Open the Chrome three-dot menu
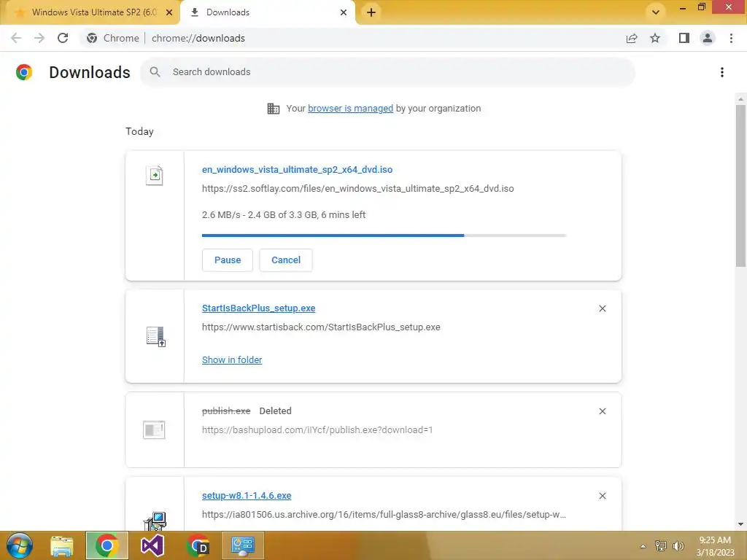Screen dimensions: 747x560 tap(731, 38)
